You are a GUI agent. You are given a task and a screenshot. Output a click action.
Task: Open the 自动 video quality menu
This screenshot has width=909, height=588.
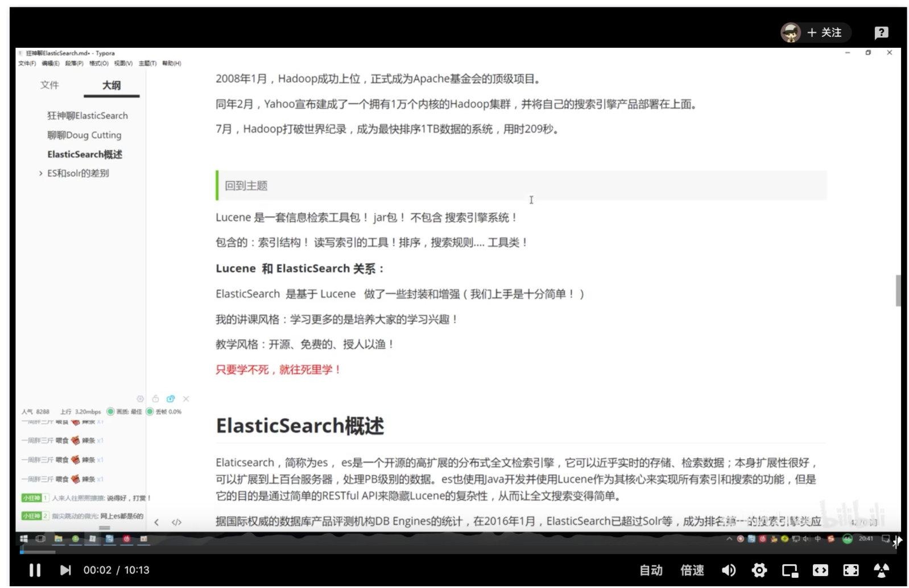[651, 570]
